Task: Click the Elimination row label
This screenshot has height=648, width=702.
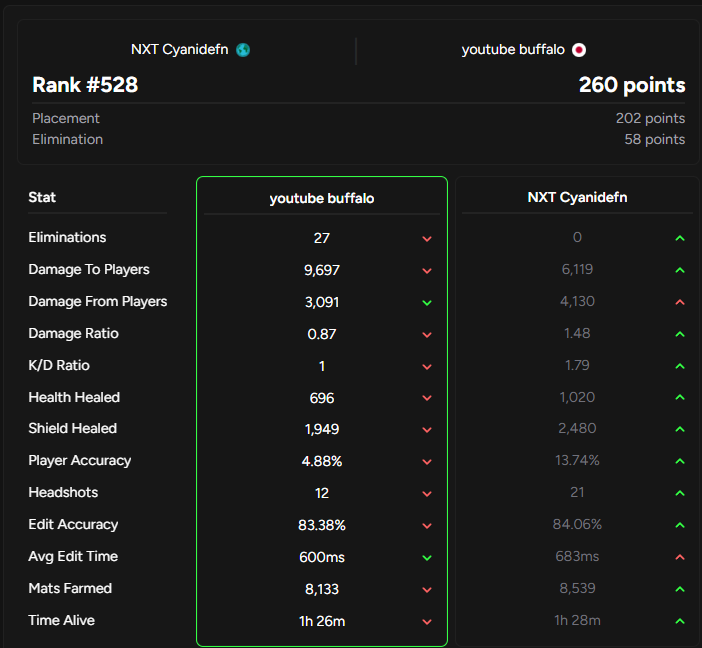Action: [x=68, y=139]
